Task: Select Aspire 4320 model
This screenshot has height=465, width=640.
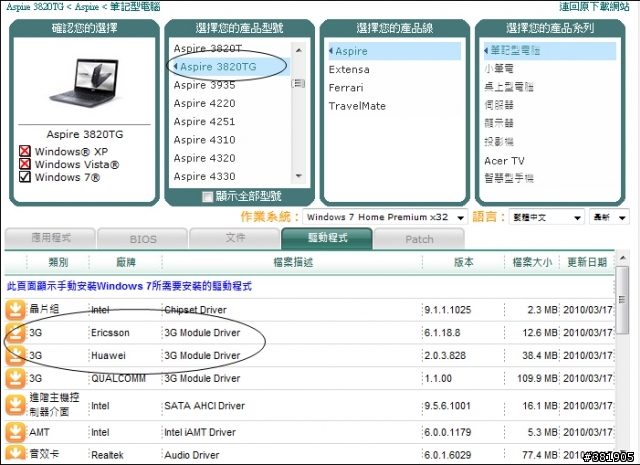Action: coord(204,158)
